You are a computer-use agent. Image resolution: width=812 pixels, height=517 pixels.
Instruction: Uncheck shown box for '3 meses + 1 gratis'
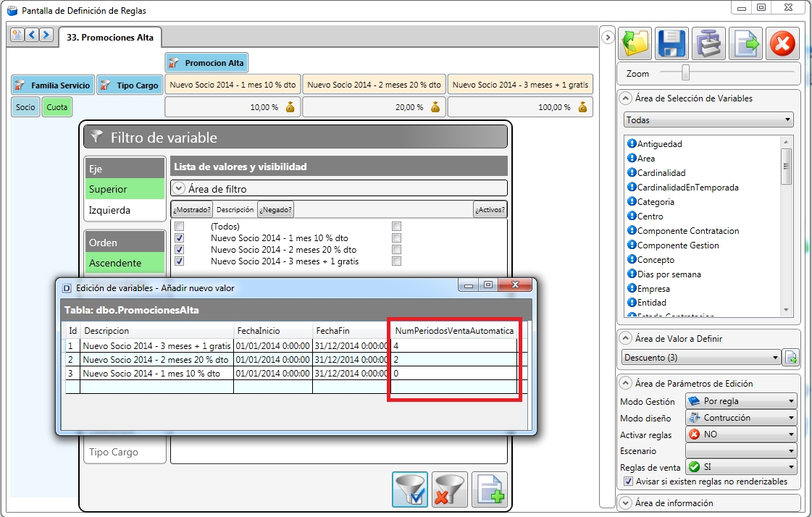pos(179,261)
